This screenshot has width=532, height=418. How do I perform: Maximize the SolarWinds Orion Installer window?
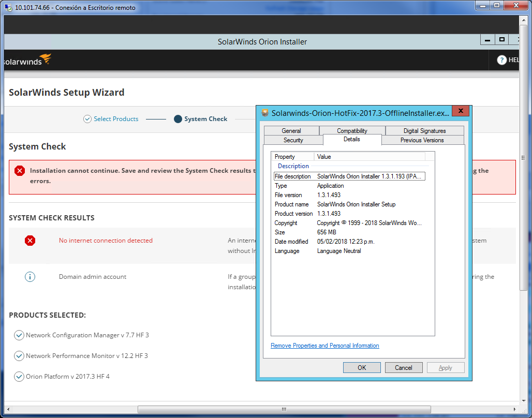click(x=502, y=40)
